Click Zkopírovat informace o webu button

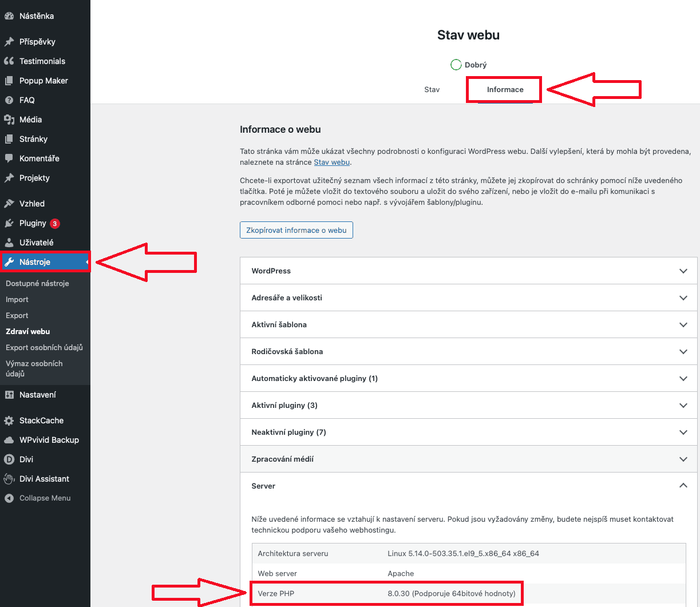pos(296,230)
